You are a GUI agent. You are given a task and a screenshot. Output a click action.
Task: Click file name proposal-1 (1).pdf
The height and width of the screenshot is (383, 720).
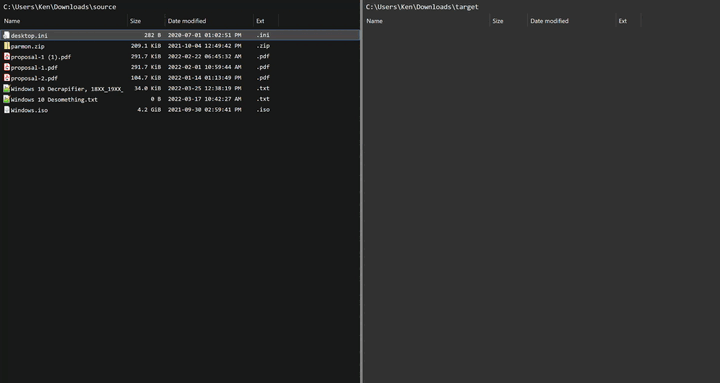[41, 57]
